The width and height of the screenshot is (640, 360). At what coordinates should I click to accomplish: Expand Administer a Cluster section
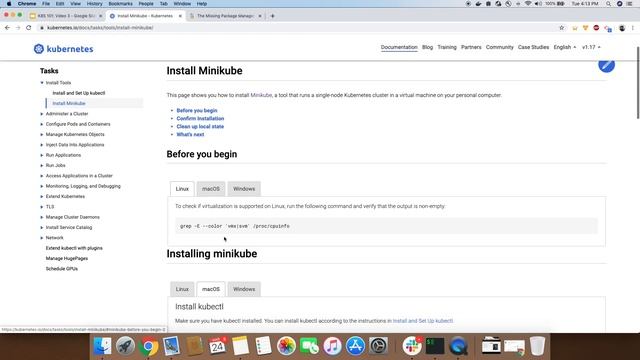tap(42, 114)
